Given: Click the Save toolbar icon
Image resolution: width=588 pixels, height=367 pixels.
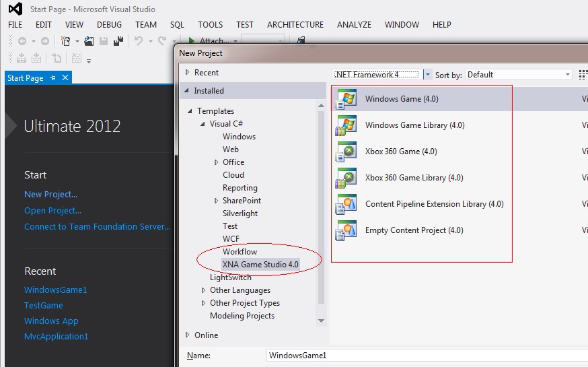Looking at the screenshot, I should click(x=104, y=41).
